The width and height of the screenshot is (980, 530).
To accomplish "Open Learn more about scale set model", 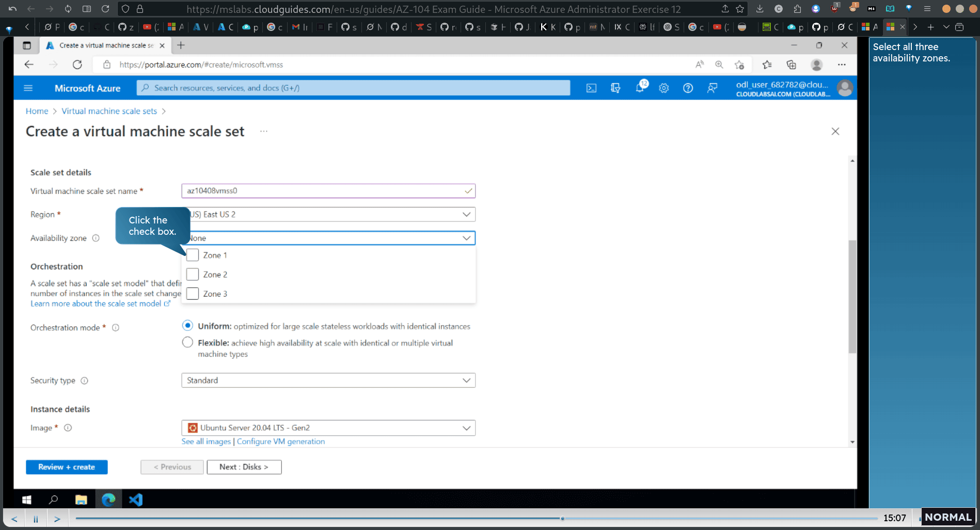I will 100,303.
